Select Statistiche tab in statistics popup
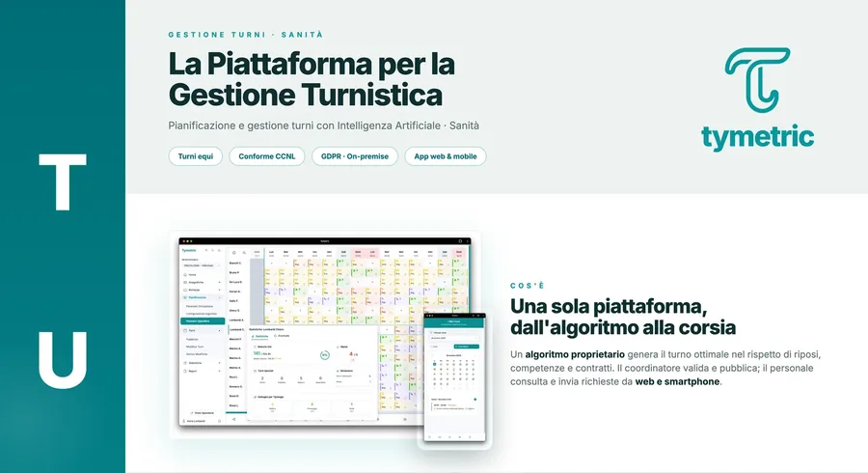The width and height of the screenshot is (868, 473). coord(260,336)
